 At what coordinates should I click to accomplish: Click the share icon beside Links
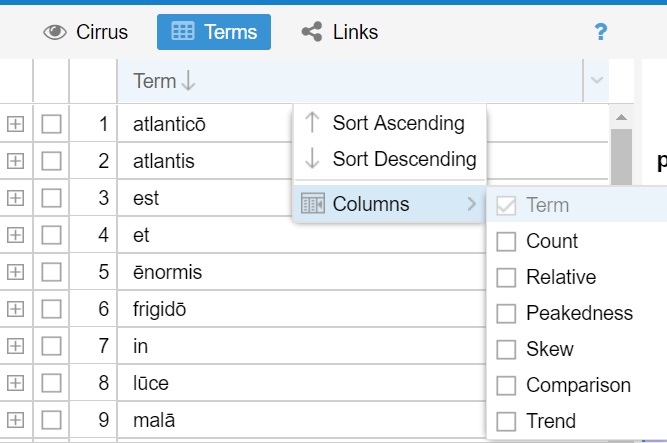(311, 32)
